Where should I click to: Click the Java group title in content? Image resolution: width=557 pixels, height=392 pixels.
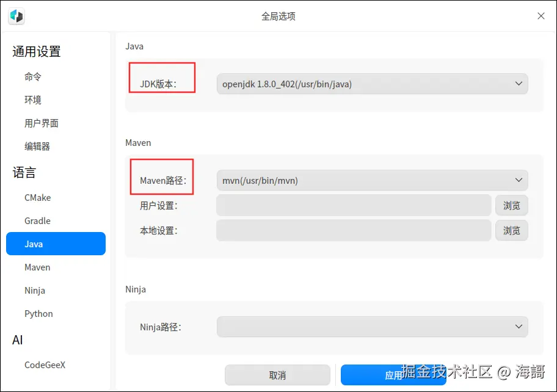point(134,46)
